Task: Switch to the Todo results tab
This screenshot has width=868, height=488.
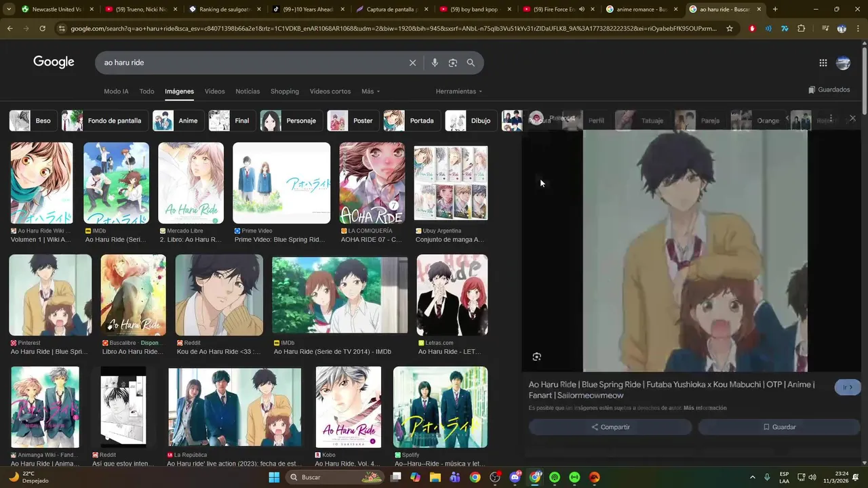Action: (146, 91)
